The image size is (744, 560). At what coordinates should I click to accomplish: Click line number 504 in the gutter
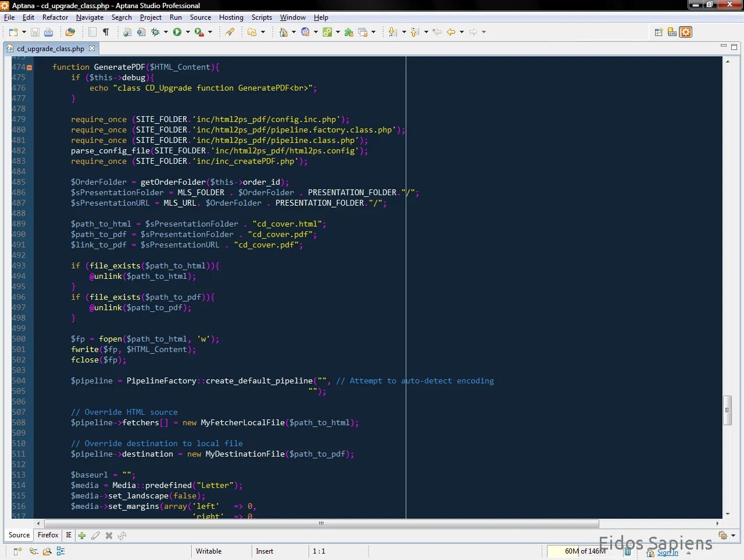19,381
